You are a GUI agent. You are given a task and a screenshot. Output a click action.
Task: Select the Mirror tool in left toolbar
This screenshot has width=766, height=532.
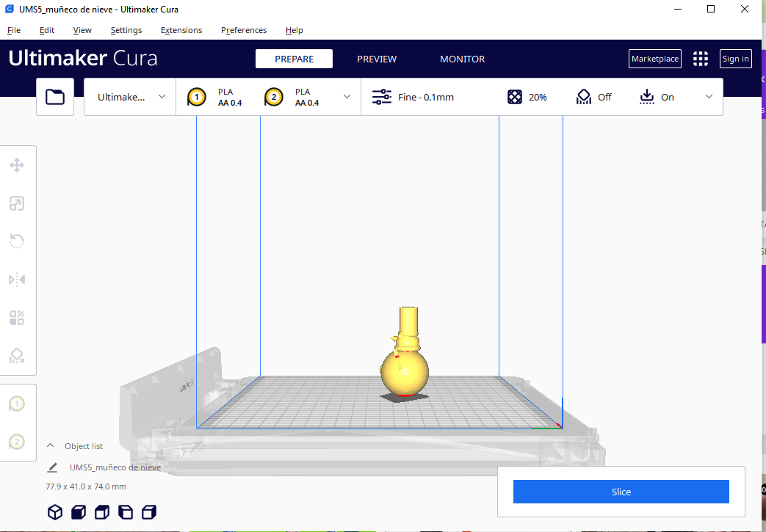[17, 280]
